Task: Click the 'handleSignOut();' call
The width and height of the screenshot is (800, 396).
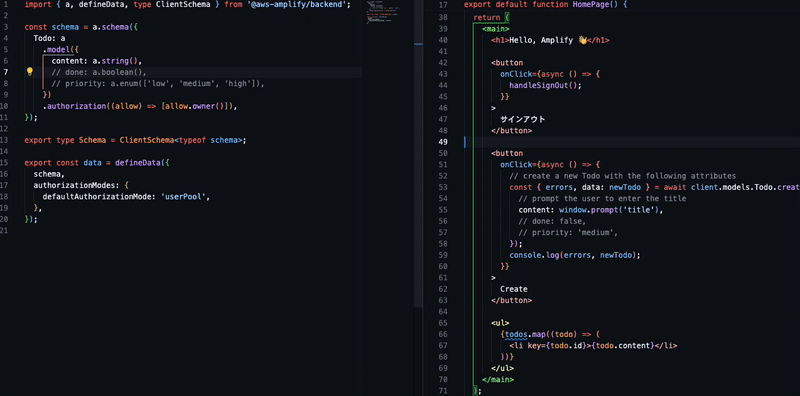Action: coord(545,85)
